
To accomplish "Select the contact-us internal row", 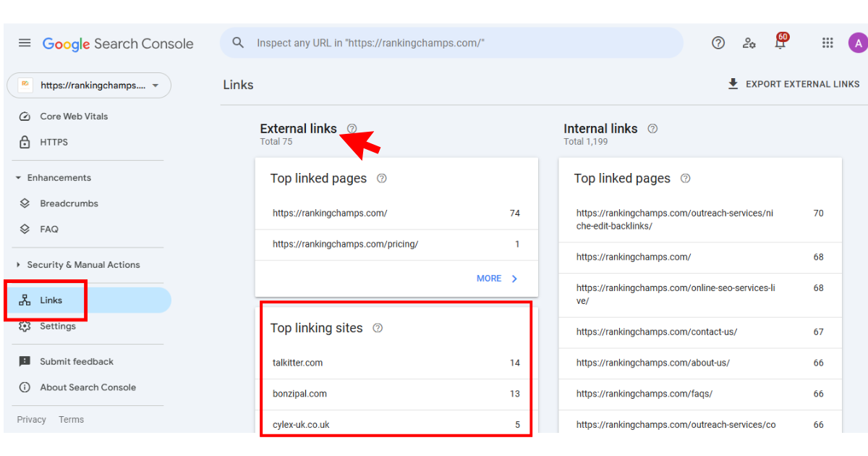I will [x=700, y=332].
